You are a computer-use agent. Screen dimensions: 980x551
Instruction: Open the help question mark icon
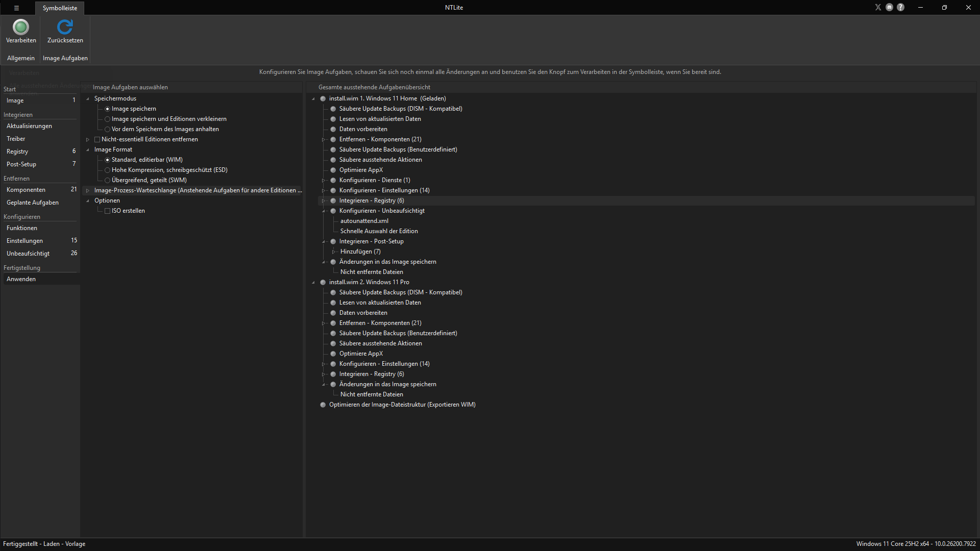tap(900, 7)
